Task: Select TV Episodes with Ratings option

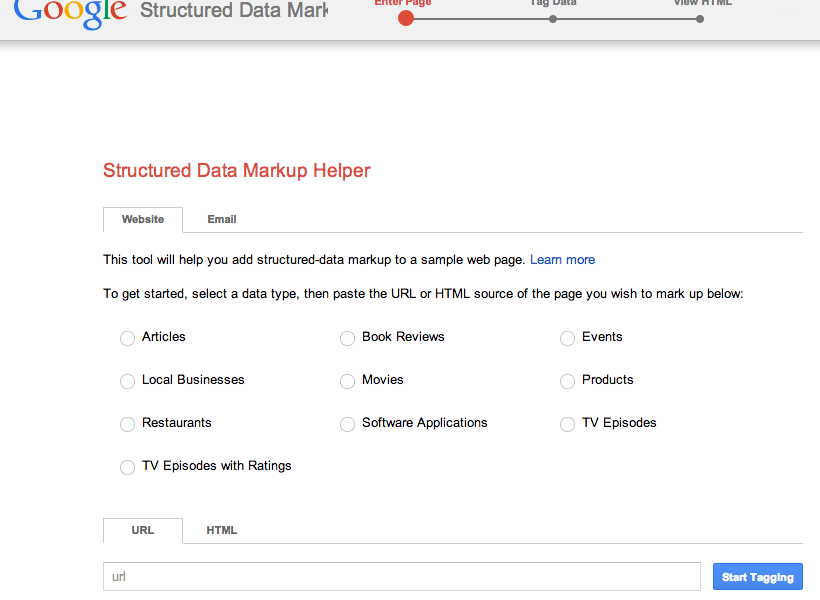Action: click(127, 467)
